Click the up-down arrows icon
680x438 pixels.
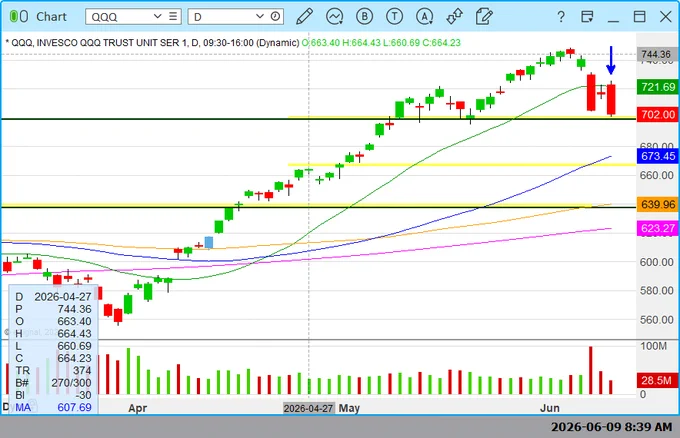pyautogui.click(x=454, y=16)
